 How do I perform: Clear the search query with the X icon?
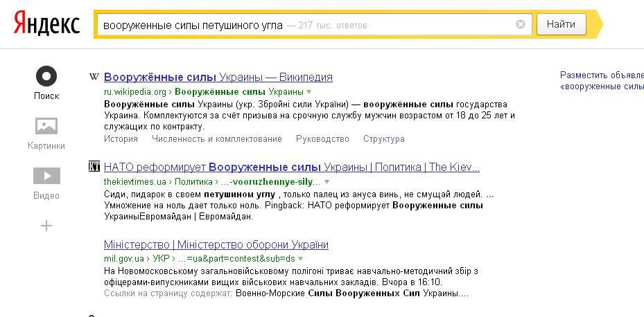tap(521, 25)
